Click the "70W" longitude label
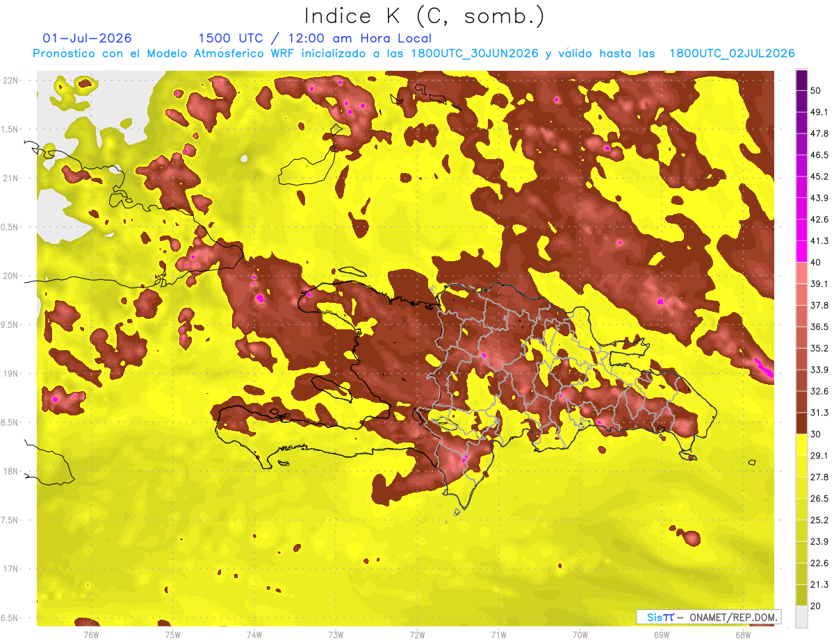 tap(580, 634)
